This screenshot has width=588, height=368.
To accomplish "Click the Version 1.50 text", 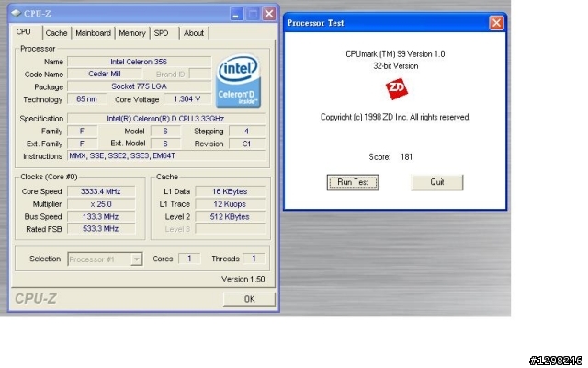I will 243,279.
